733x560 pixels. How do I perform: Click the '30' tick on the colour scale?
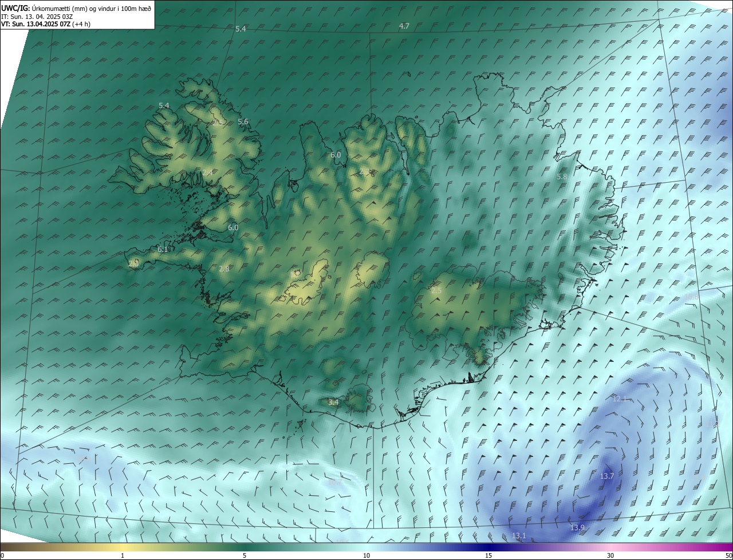click(610, 555)
